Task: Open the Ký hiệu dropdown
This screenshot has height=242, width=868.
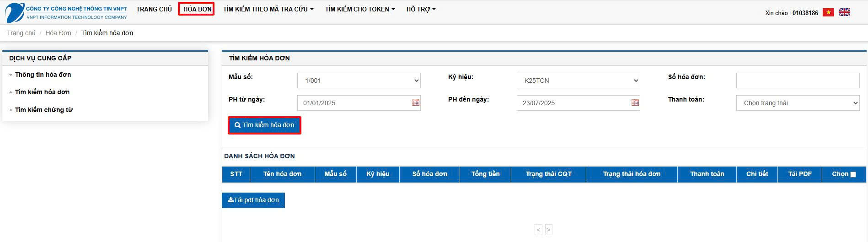Action: coord(579,81)
